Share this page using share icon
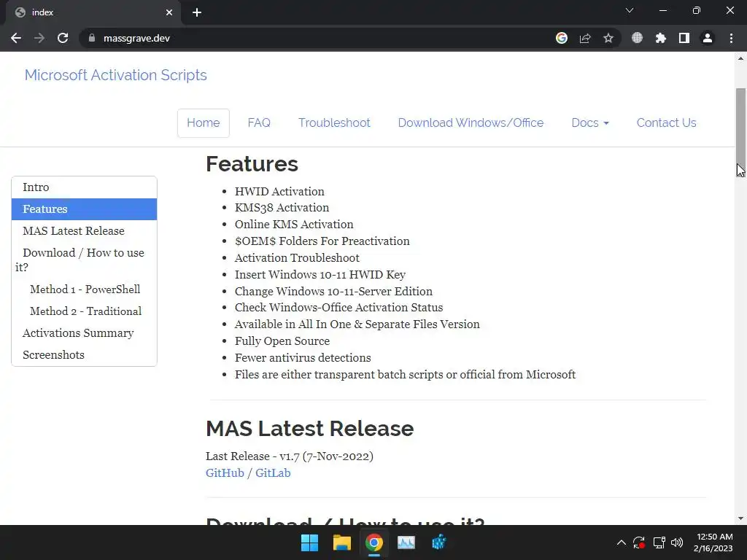This screenshot has width=747, height=560. click(x=585, y=38)
